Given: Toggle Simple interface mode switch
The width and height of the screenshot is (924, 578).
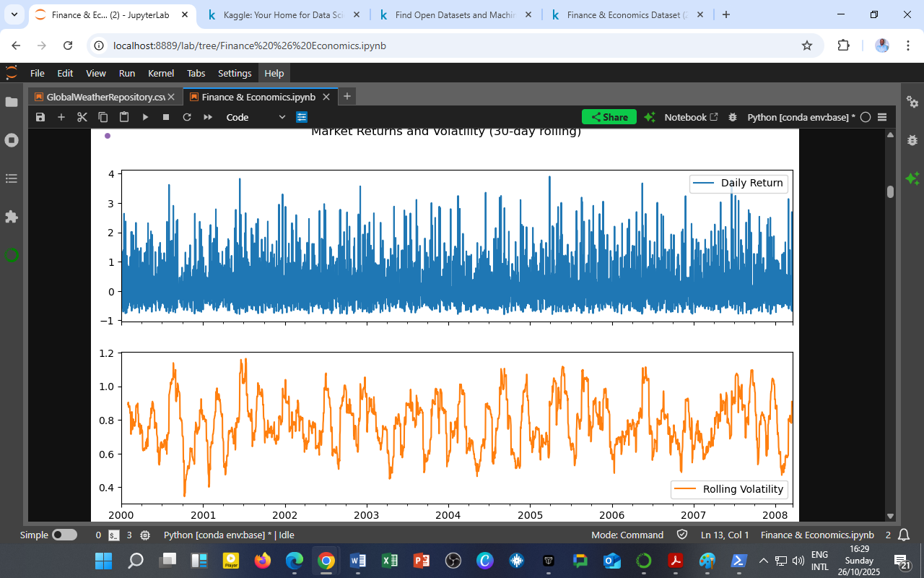Looking at the screenshot, I should [x=64, y=535].
